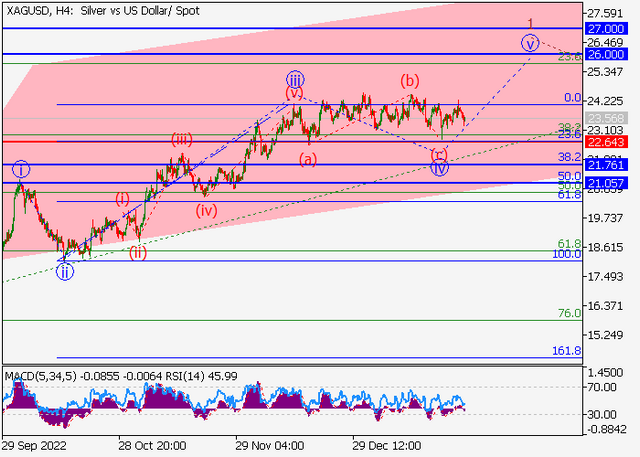640x457 pixels.
Task: Select the red (a) correction label
Action: tap(308, 159)
